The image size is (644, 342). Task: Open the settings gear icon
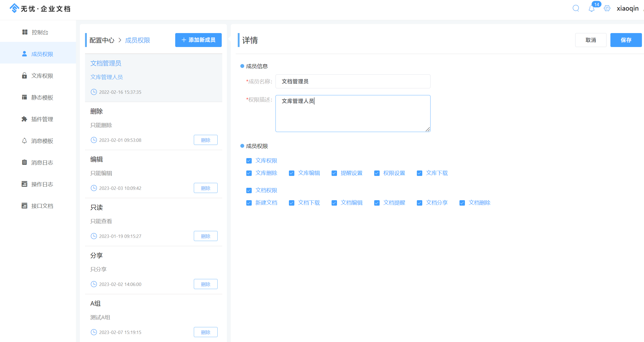coord(607,8)
